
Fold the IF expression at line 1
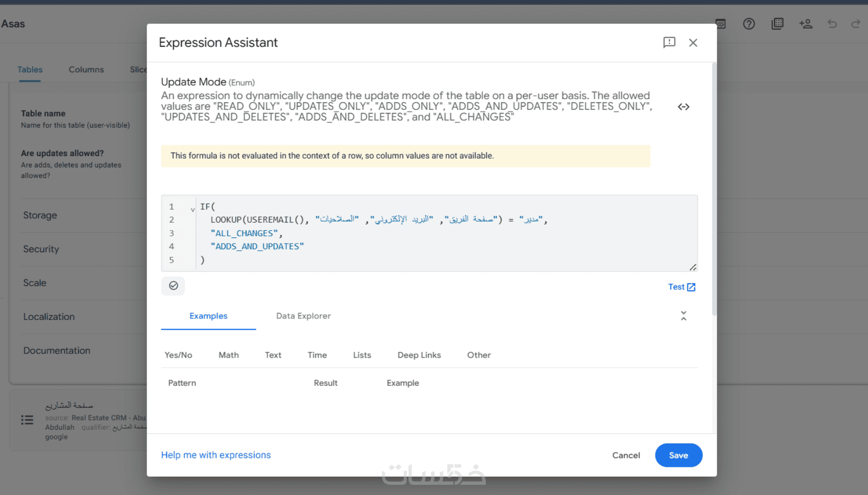coord(192,209)
